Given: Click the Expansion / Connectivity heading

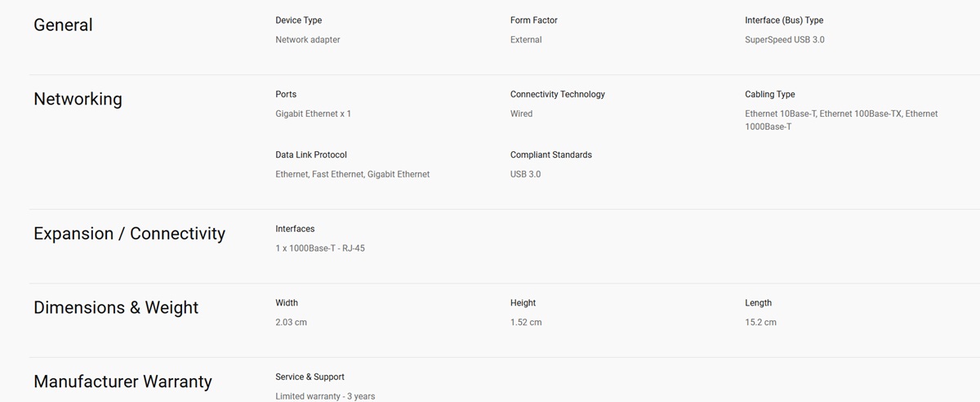Looking at the screenshot, I should pos(129,234).
